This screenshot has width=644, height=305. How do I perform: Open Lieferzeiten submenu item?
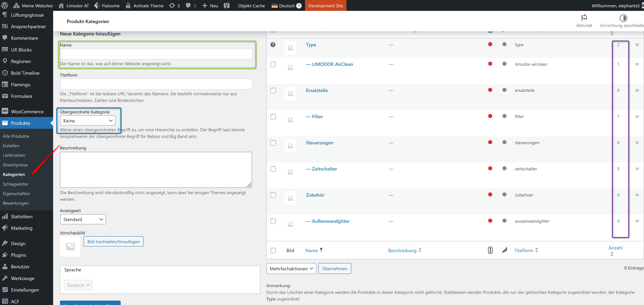tap(14, 155)
